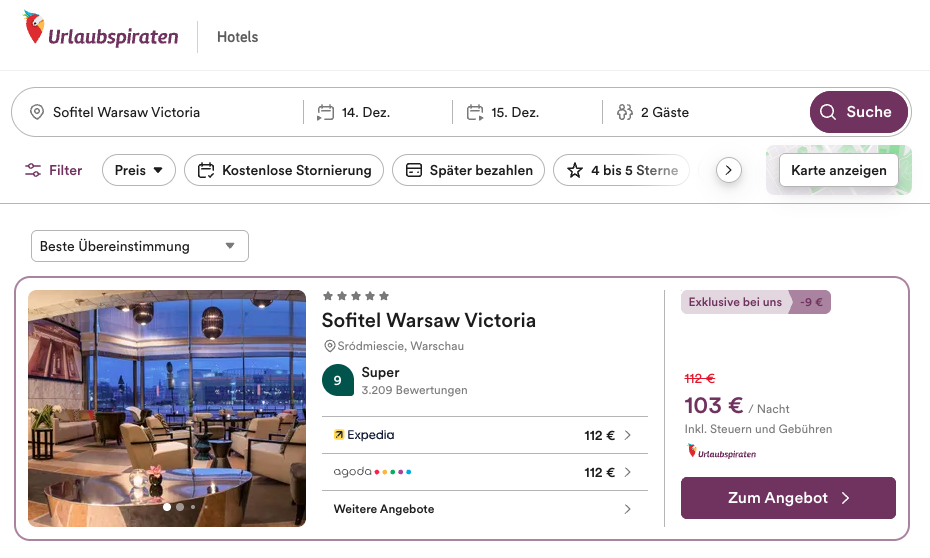Open the Beste Übereinstimmung sort dropdown
Viewport: 930px width, 558px height.
(x=139, y=246)
